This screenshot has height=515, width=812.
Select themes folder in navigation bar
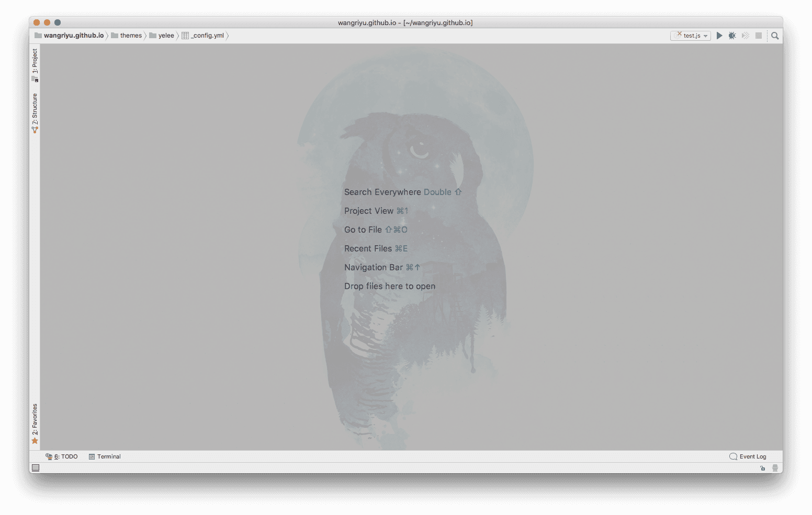pyautogui.click(x=126, y=36)
